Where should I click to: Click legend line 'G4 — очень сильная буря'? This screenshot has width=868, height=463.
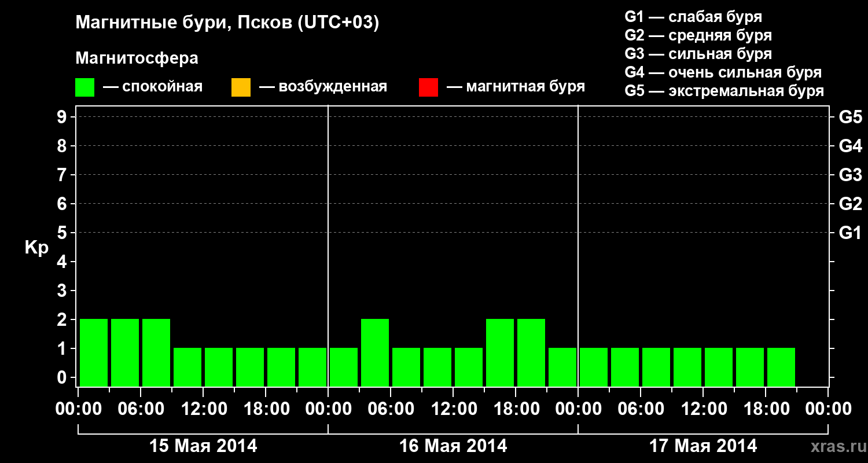click(x=723, y=72)
